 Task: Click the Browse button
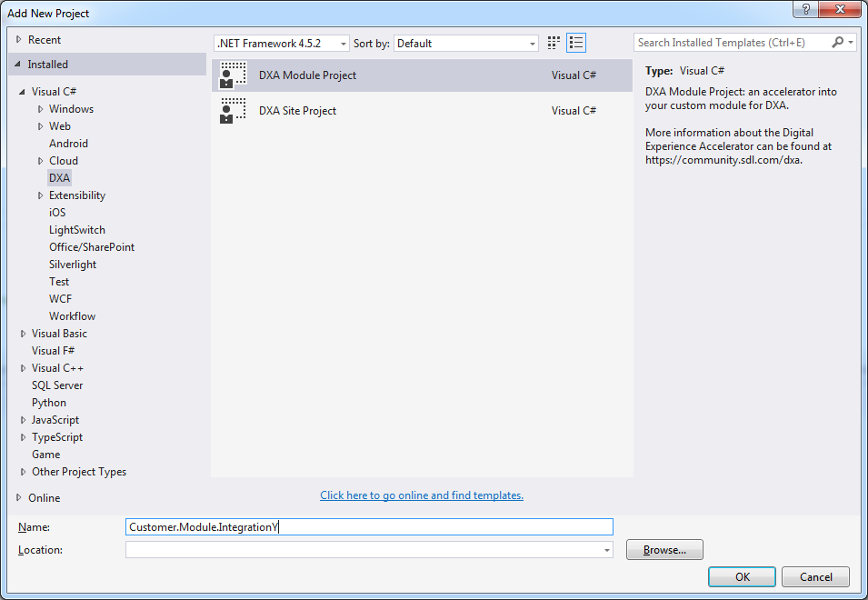coord(664,550)
